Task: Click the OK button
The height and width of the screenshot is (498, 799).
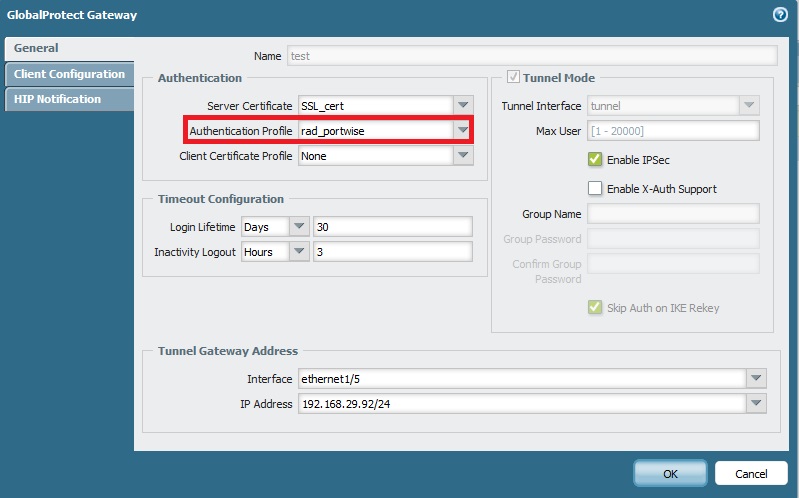Action: tap(670, 473)
